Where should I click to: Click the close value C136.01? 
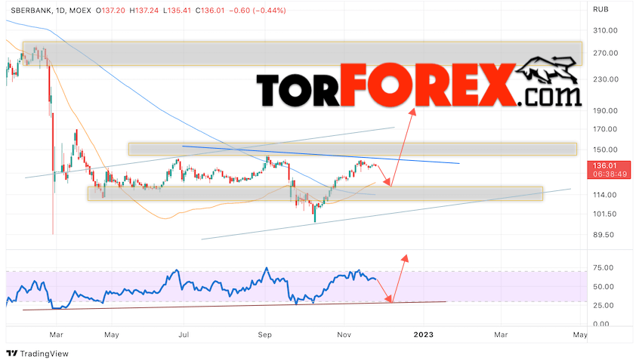210,10
